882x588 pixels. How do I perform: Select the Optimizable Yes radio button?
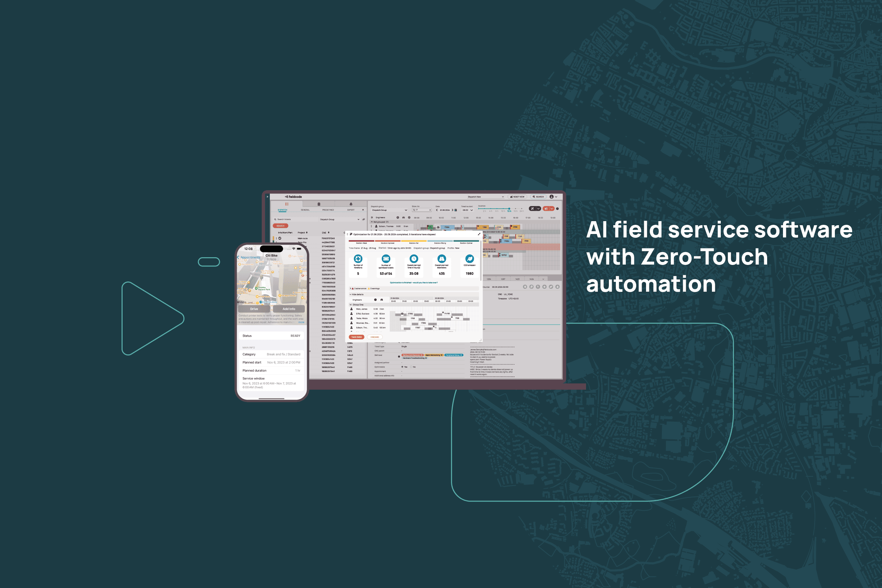[402, 367]
